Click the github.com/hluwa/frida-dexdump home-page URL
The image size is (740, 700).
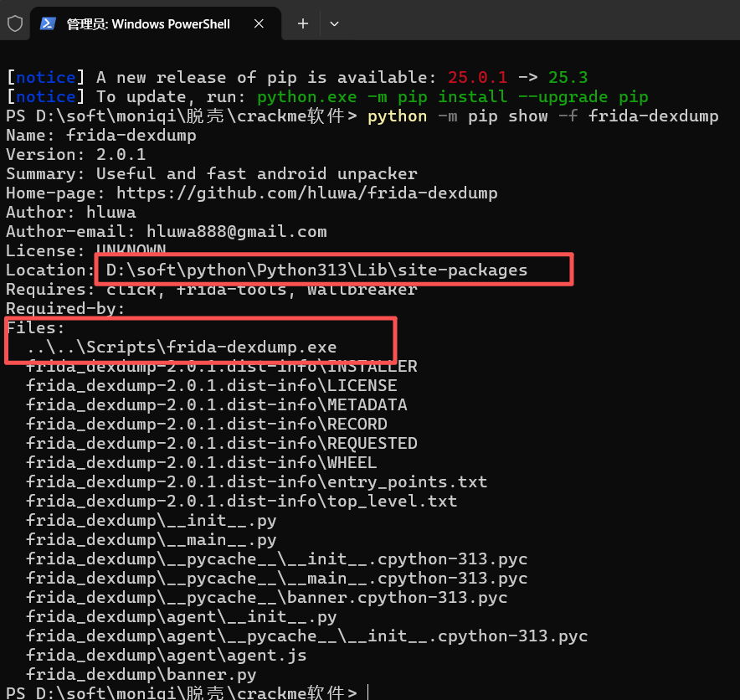click(x=306, y=193)
